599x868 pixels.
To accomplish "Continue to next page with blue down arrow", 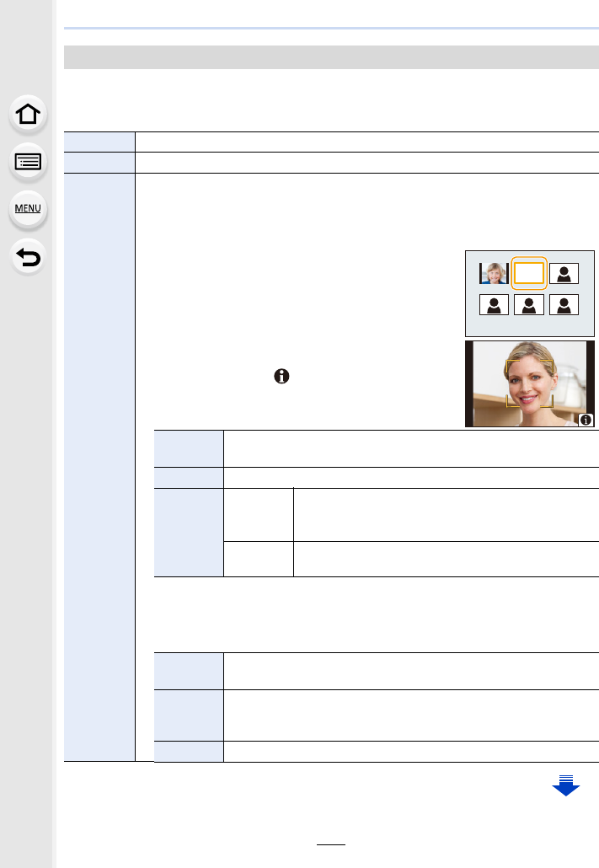I will [566, 785].
